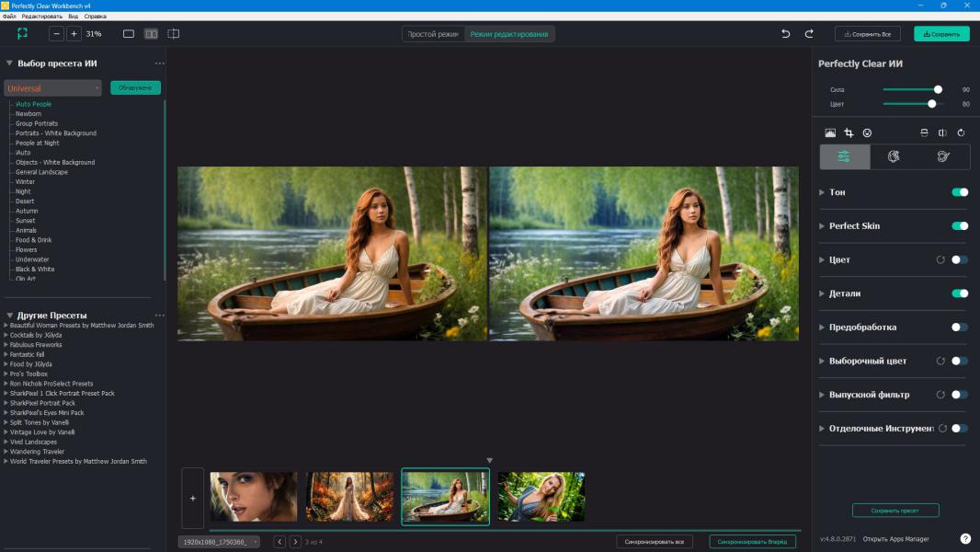This screenshot has width=980, height=552.
Task: Enable the Предобработка toggle
Action: (960, 327)
